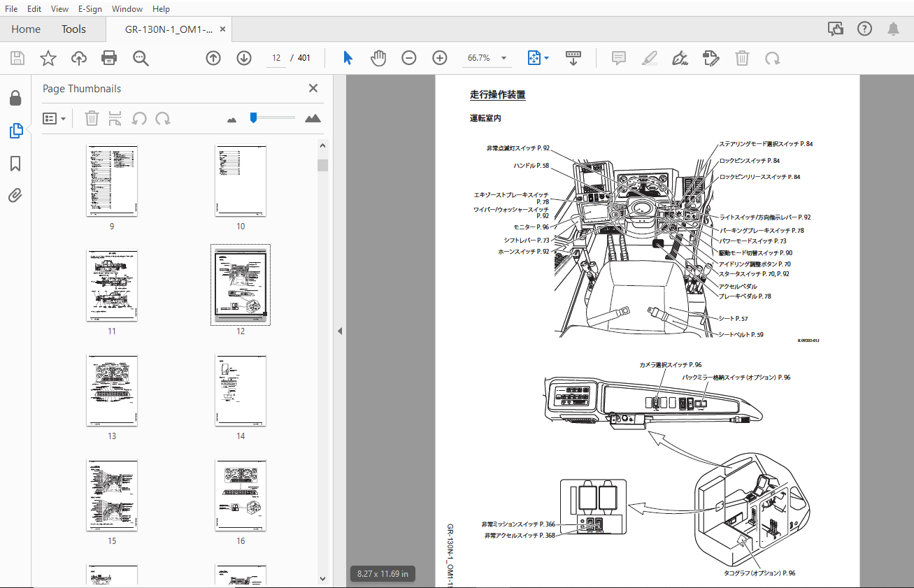Click the rotate icon in the main toolbar
The width and height of the screenshot is (914, 588).
click(x=773, y=58)
